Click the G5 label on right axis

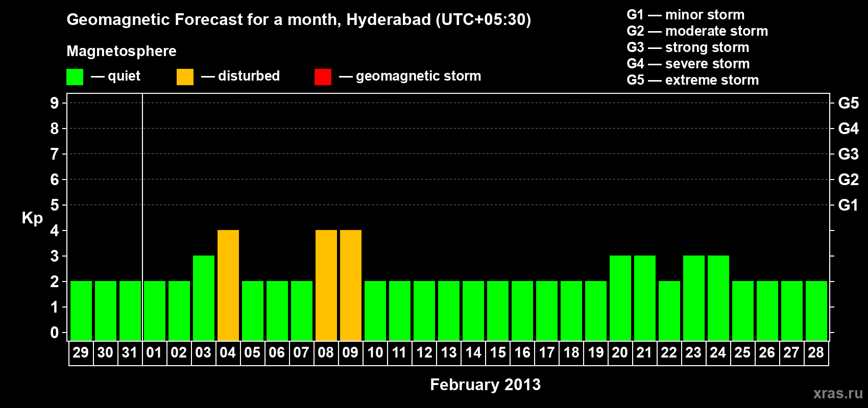[848, 103]
